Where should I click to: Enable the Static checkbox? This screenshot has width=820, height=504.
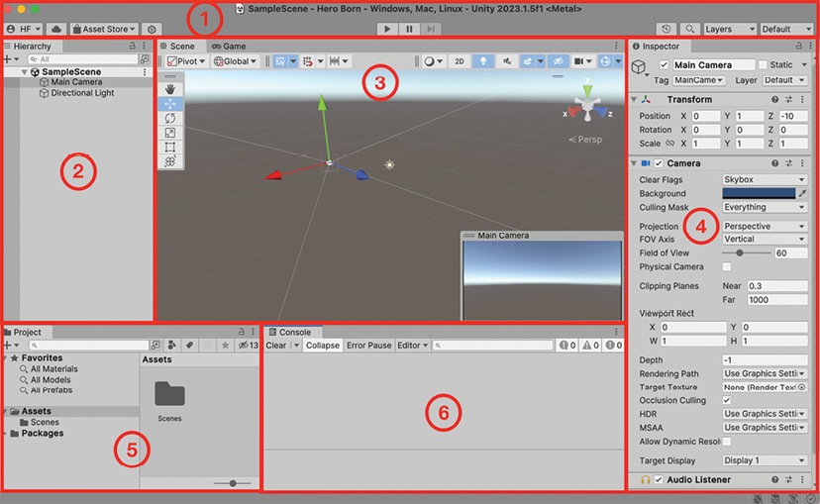pos(763,64)
